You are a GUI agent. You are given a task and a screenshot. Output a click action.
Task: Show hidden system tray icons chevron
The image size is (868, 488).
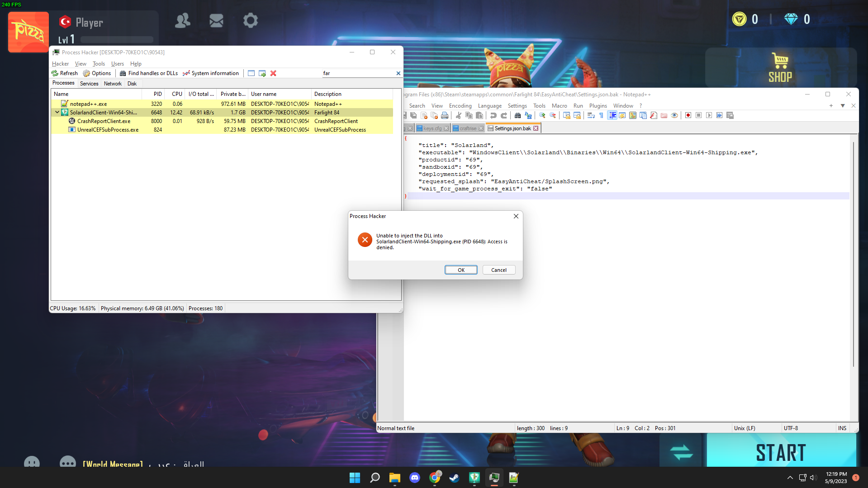click(790, 478)
